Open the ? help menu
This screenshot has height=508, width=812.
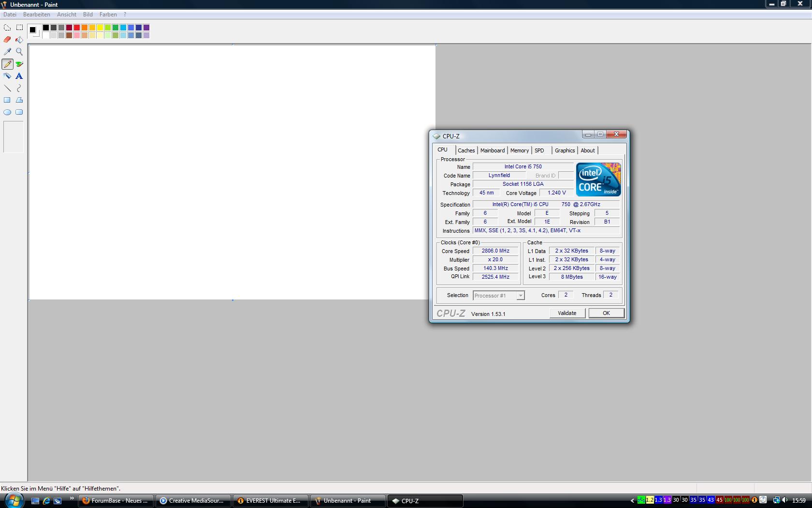[125, 15]
